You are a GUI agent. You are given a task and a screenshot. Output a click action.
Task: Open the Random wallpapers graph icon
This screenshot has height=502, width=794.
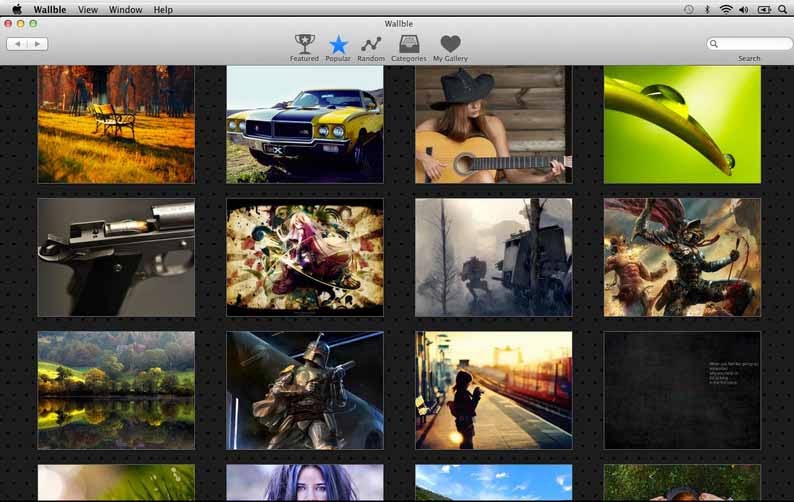pos(371,48)
